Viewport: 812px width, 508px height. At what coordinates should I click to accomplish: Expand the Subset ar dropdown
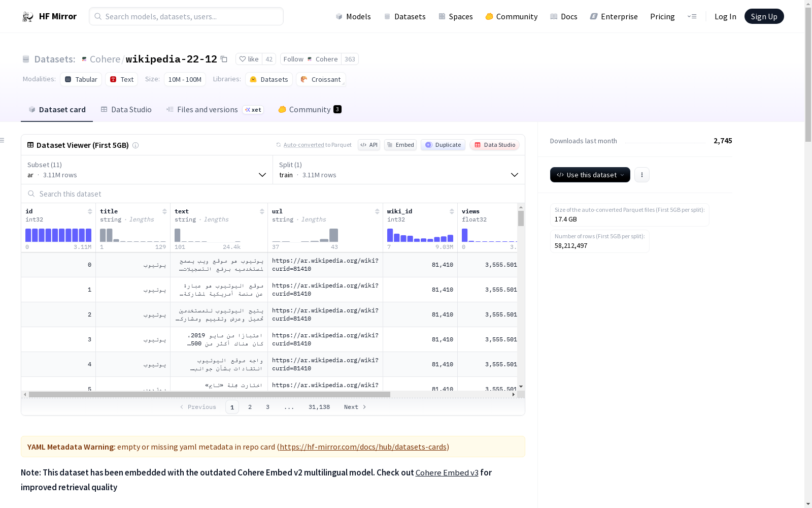[147, 170]
